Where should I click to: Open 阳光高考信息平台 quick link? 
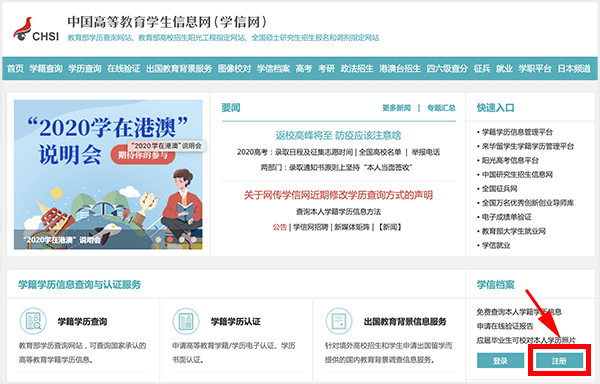(510, 160)
